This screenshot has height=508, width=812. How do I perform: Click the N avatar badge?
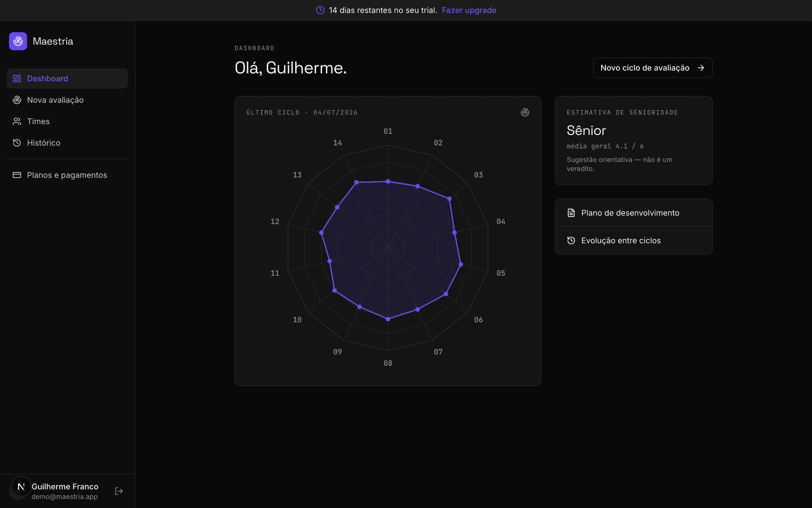[21, 487]
